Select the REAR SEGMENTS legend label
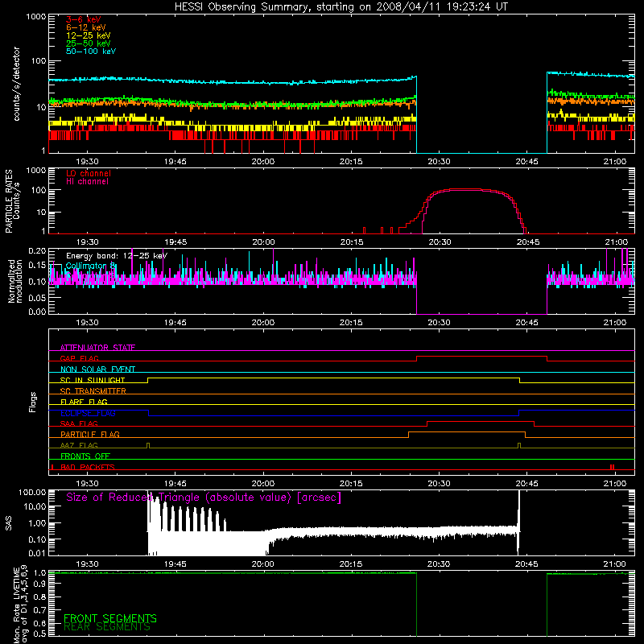Image resolution: width=644 pixels, height=644 pixels. 107,627
